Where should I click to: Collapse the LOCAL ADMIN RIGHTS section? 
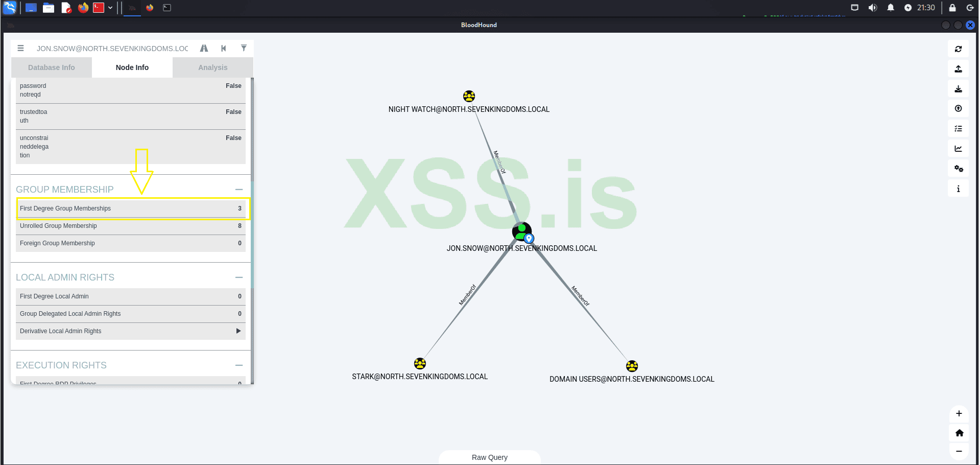click(x=239, y=277)
